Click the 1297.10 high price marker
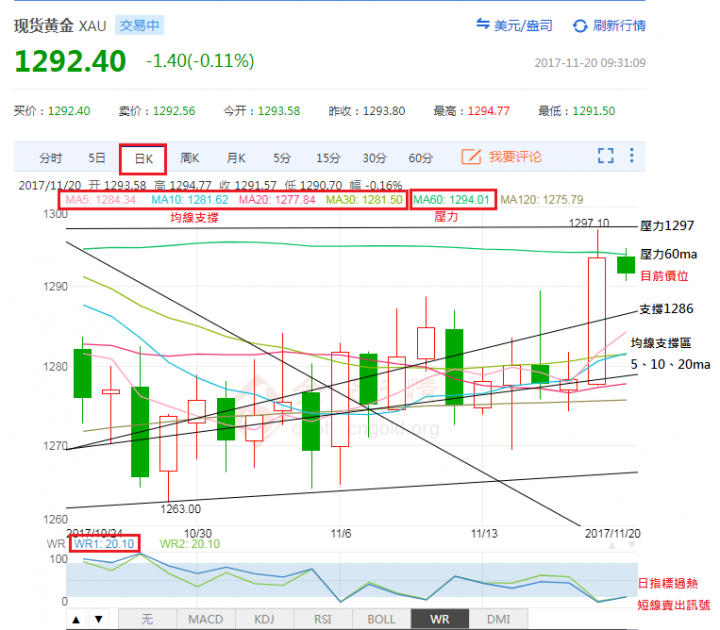The image size is (720, 630). pyautogui.click(x=589, y=223)
